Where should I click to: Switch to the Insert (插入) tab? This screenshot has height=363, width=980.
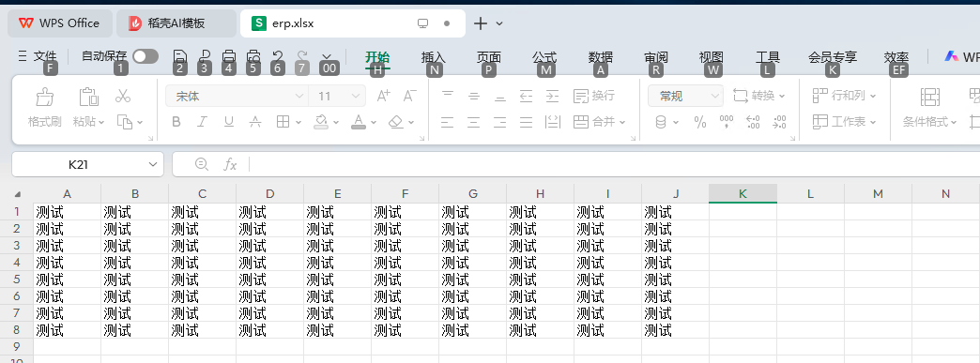pyautogui.click(x=434, y=57)
